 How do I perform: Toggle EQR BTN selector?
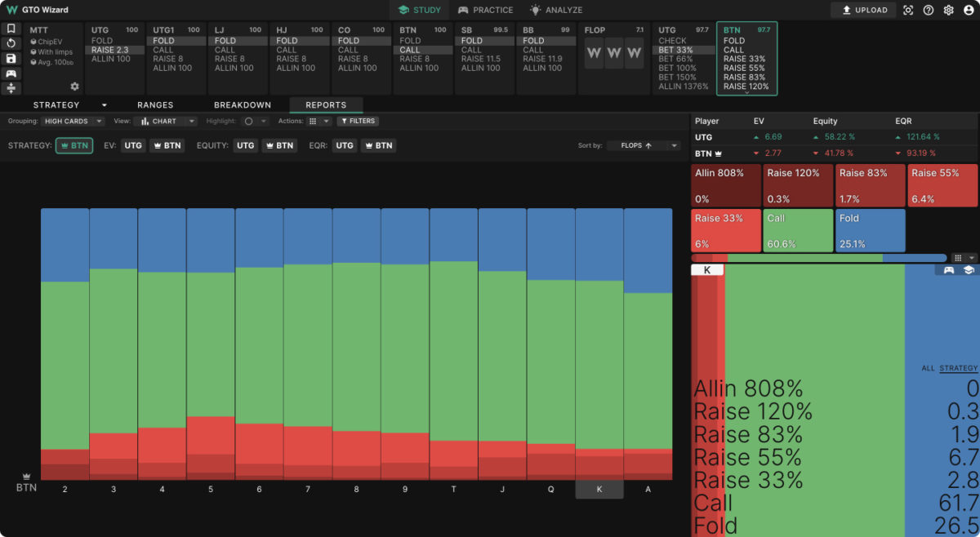tap(379, 145)
